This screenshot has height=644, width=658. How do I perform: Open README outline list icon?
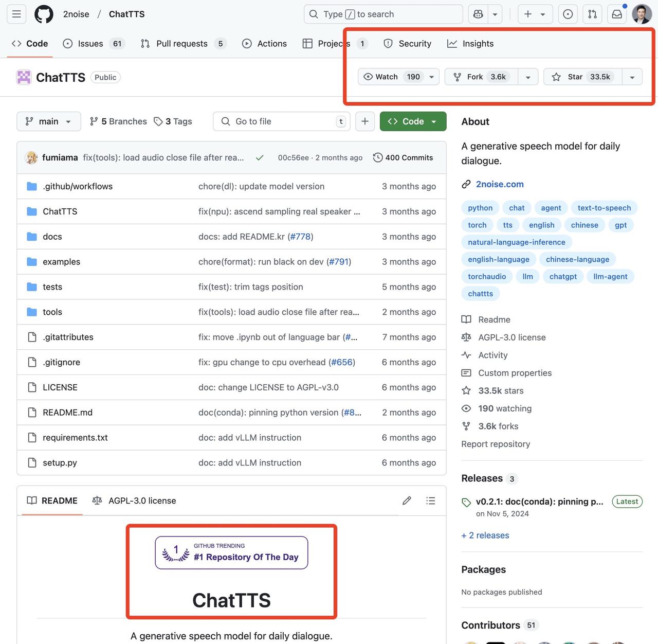tap(431, 500)
